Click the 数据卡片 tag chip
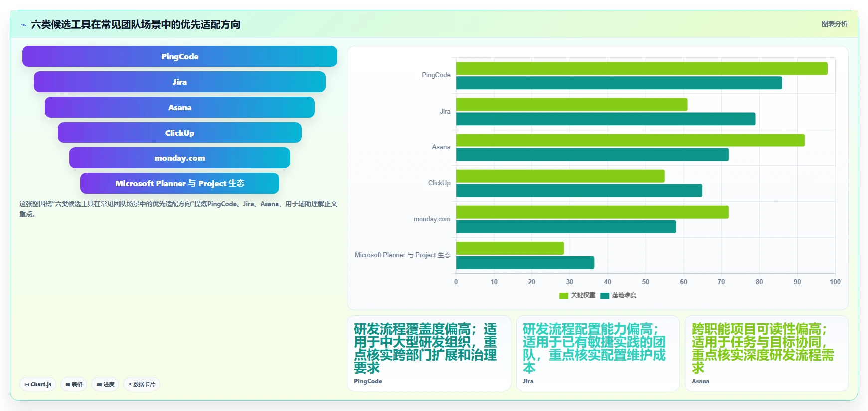The height and width of the screenshot is (411, 868). coord(142,384)
